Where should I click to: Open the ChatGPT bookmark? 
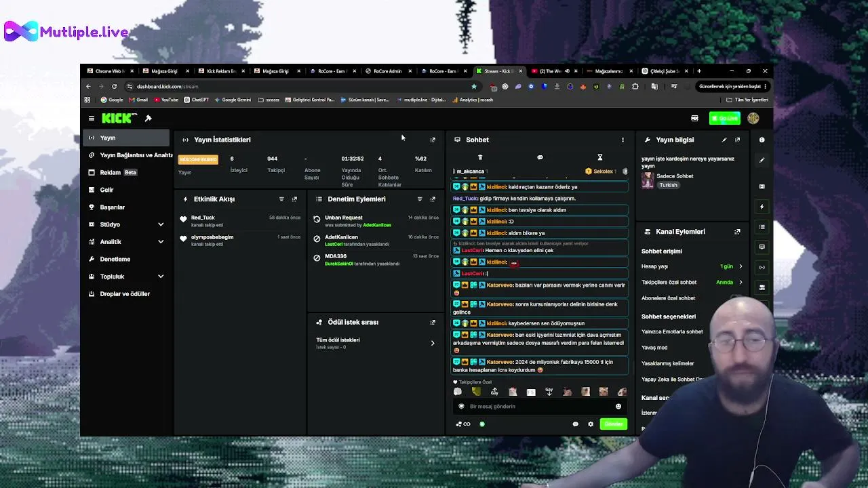pyautogui.click(x=196, y=100)
